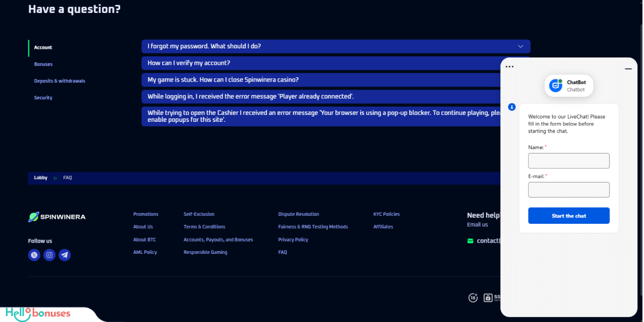Click the ChatBot avatar icon
The image size is (644, 322).
pos(555,85)
